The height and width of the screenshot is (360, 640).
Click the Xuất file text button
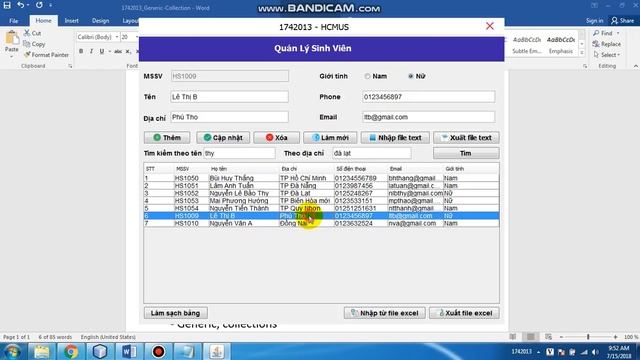(466, 138)
